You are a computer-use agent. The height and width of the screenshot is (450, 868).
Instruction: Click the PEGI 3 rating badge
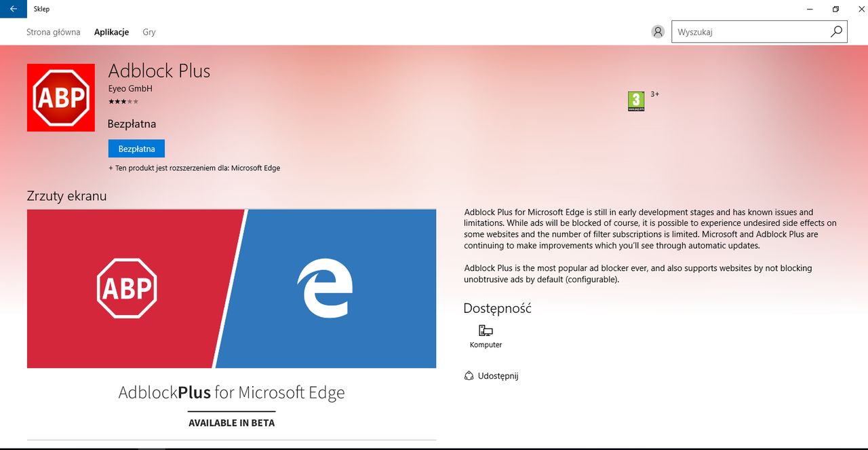coord(636,101)
